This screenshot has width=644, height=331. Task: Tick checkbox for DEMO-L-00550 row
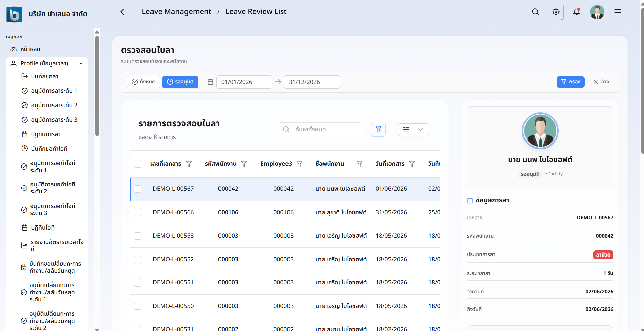tap(138, 306)
